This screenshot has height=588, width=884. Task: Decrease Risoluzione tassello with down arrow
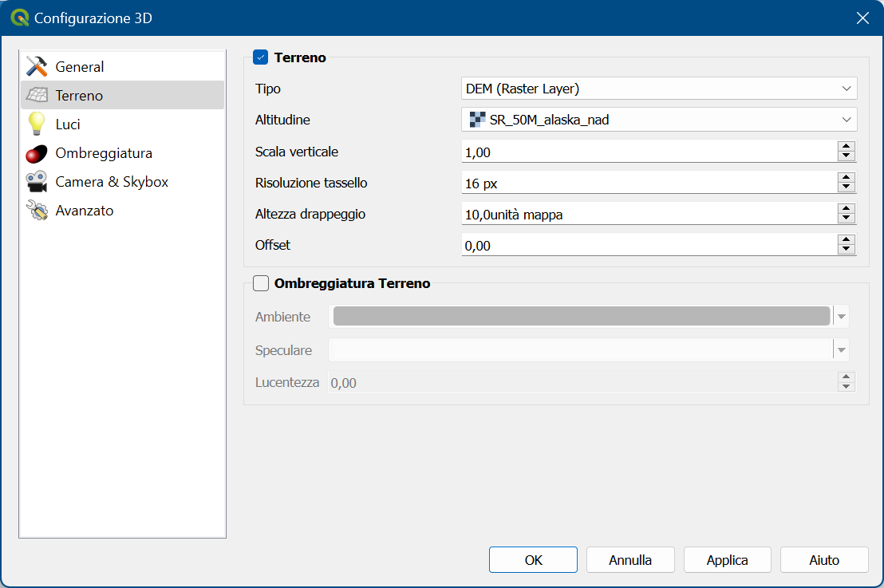click(847, 187)
